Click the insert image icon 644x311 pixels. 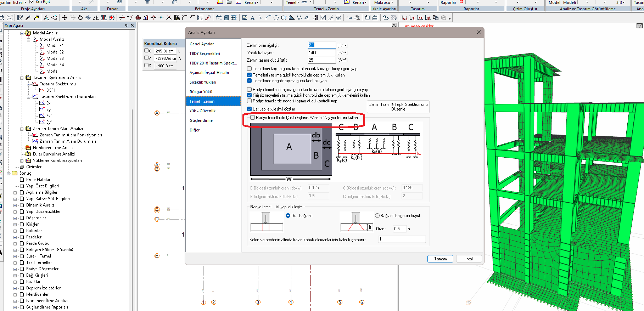click(x=245, y=18)
